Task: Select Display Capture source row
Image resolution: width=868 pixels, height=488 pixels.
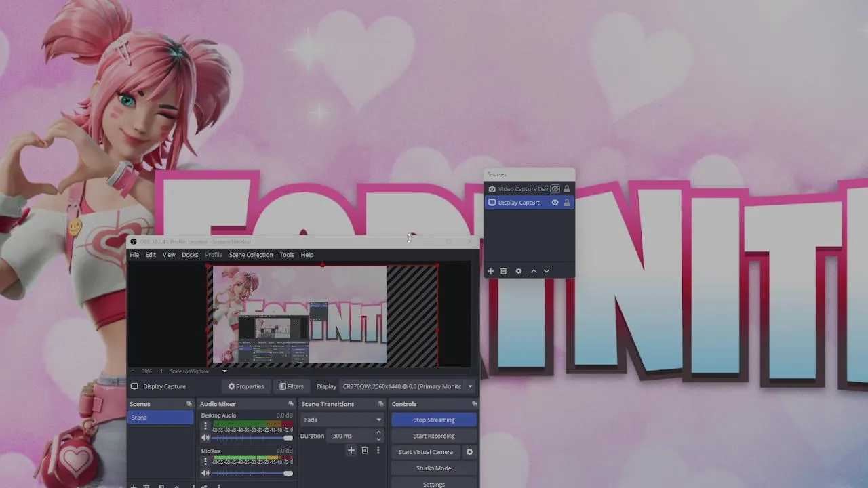Action: pos(529,203)
